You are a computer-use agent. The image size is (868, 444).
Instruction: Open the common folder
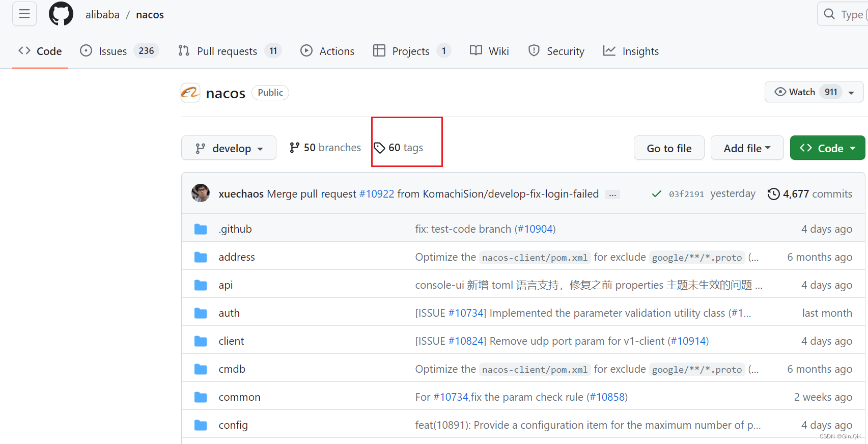(240, 397)
